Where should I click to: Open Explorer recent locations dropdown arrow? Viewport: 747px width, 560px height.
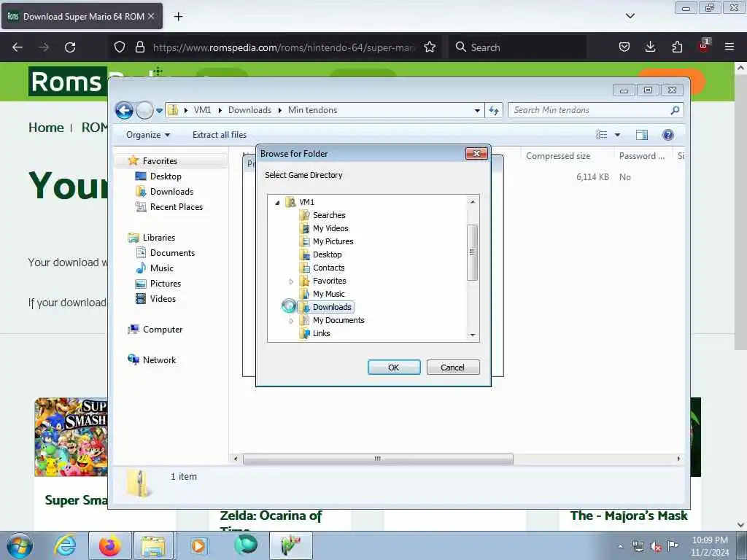pyautogui.click(x=159, y=111)
